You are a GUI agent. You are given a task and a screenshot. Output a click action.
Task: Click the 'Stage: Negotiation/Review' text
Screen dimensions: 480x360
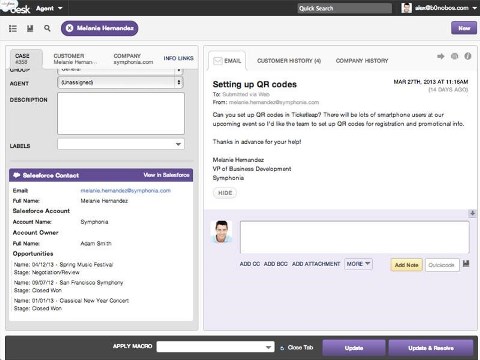point(47,272)
